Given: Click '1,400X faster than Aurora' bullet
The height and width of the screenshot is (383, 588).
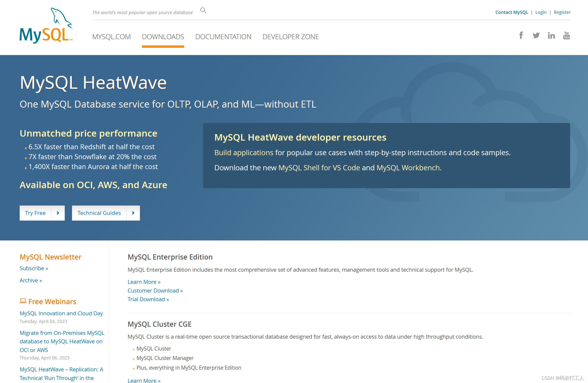Looking at the screenshot, I should (x=93, y=167).
